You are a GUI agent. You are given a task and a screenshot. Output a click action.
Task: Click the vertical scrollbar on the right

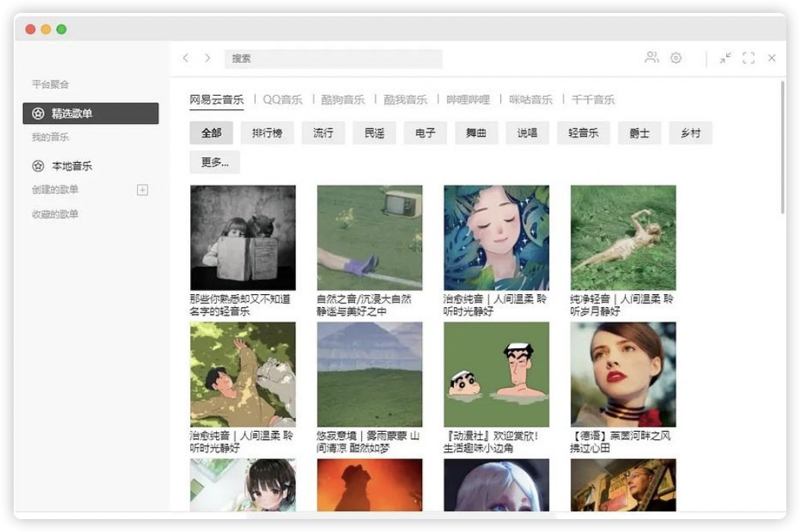click(x=783, y=147)
